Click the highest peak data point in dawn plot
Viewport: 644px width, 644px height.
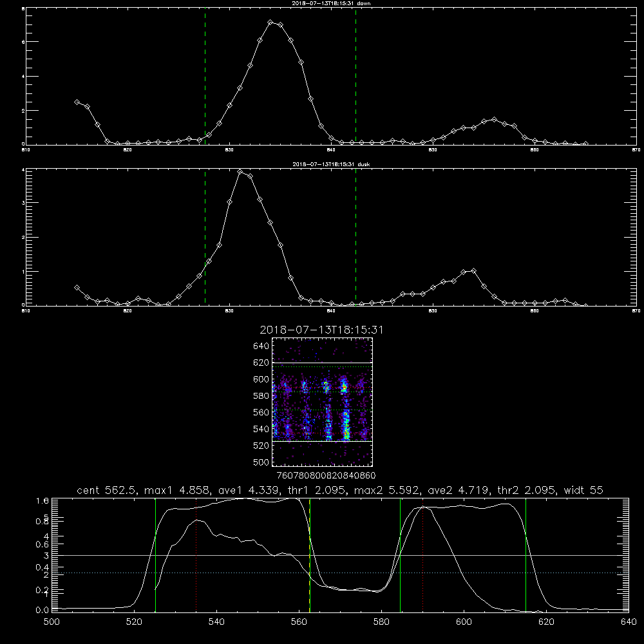[270, 22]
